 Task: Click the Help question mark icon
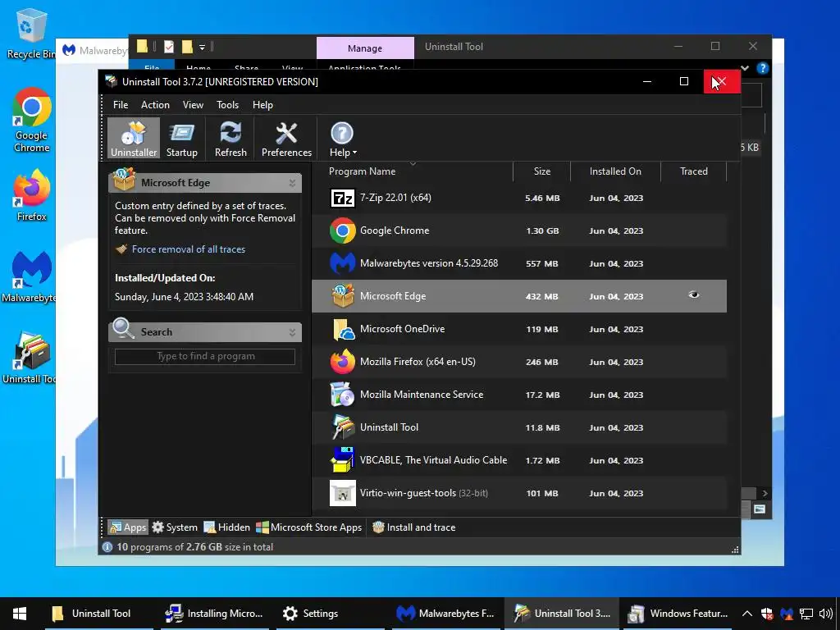[342, 133]
